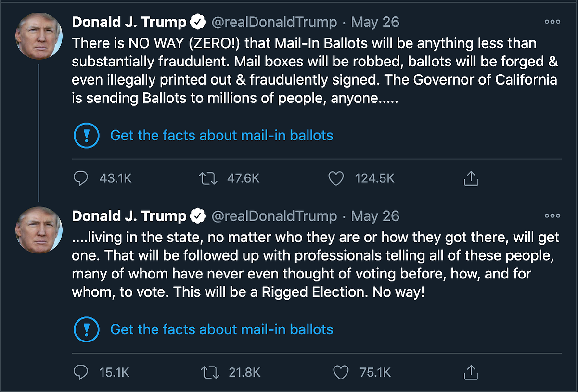Image resolution: width=578 pixels, height=392 pixels.
Task: Reply to the first tweet with 43.1K replies
Action: 81,178
